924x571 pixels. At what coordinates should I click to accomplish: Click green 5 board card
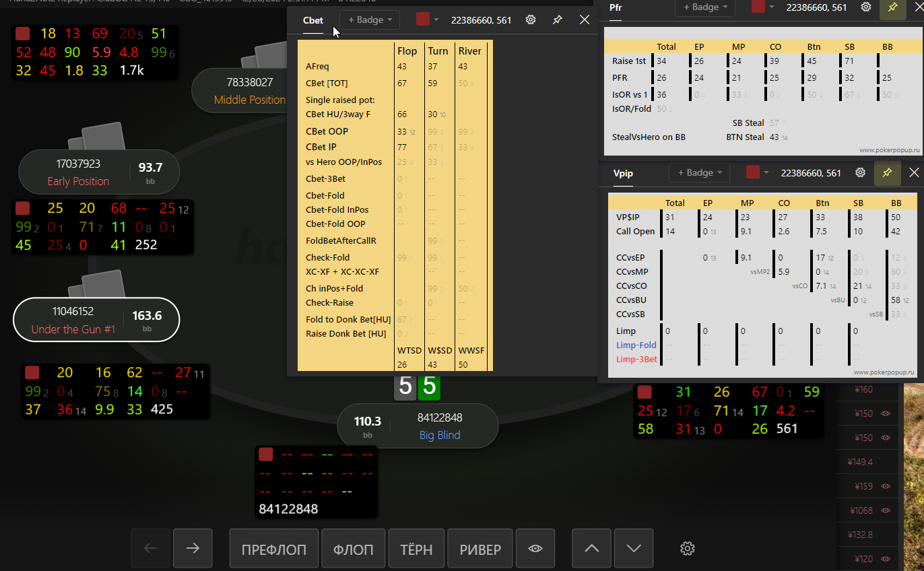coord(430,387)
